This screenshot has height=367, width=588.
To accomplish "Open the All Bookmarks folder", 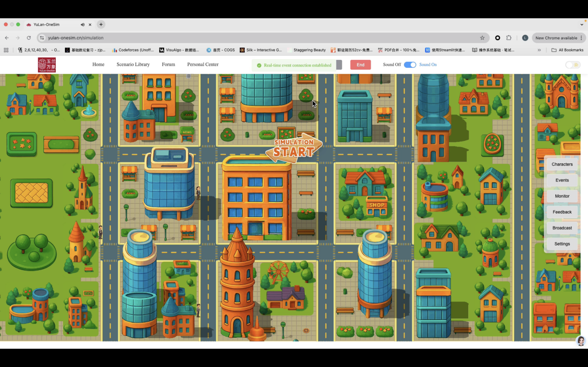I will pos(567,50).
